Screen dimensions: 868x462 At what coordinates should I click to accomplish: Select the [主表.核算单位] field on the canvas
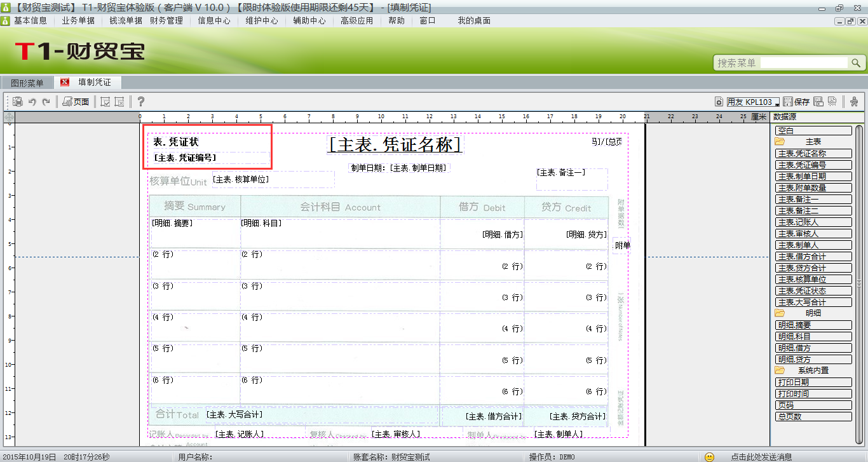[x=273, y=179]
